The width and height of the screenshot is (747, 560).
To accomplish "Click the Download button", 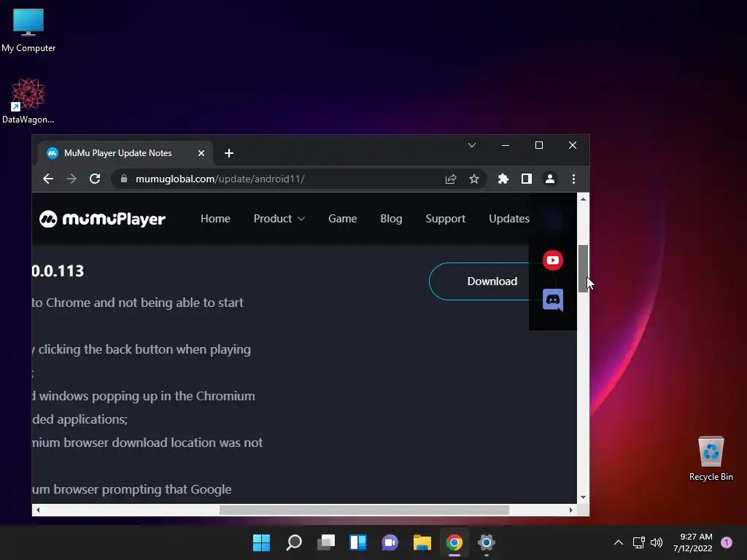I will [x=479, y=281].
